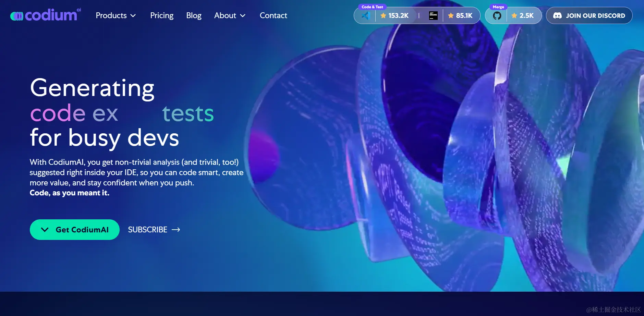Open the Codium AI logo homepage link
Screen dimensions: 644x316
click(x=46, y=15)
